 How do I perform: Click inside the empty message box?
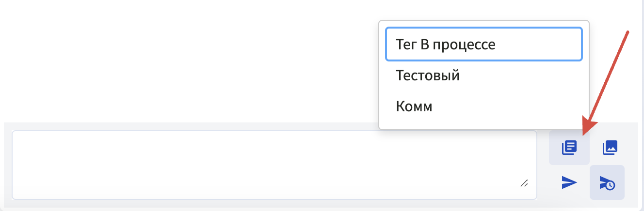coord(274,165)
